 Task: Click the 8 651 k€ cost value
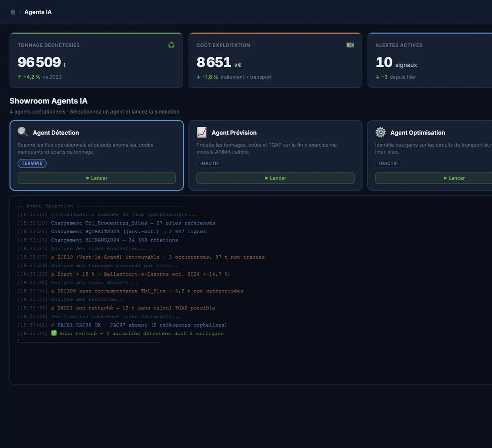point(219,62)
